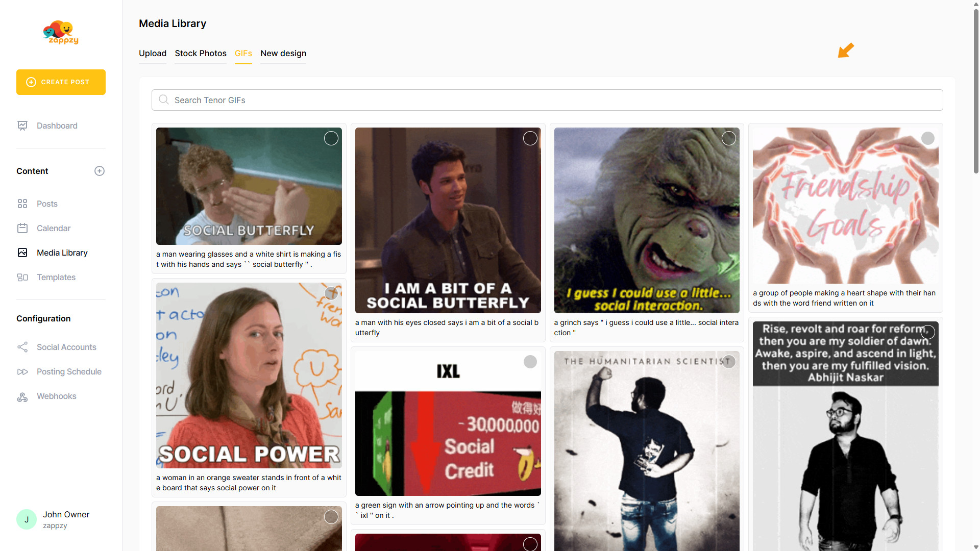Open Calendar using its calendar icon
This screenshot has width=980, height=551.
(x=22, y=228)
